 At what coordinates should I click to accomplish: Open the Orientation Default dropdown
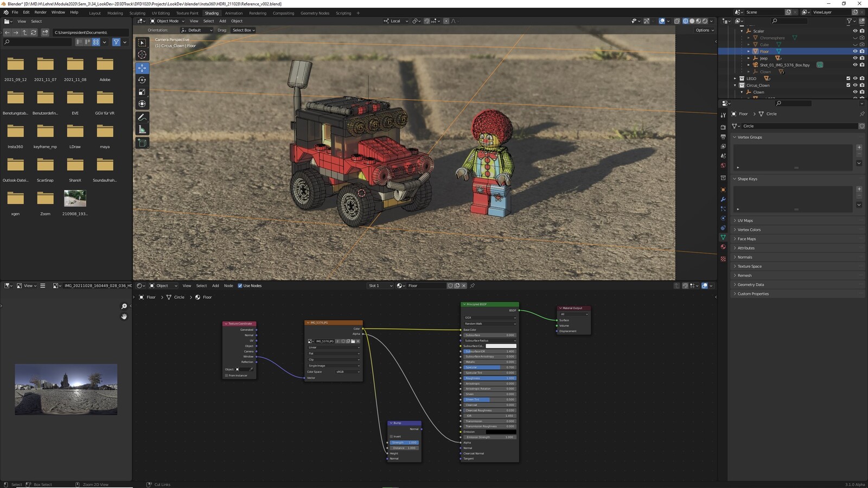pos(197,30)
